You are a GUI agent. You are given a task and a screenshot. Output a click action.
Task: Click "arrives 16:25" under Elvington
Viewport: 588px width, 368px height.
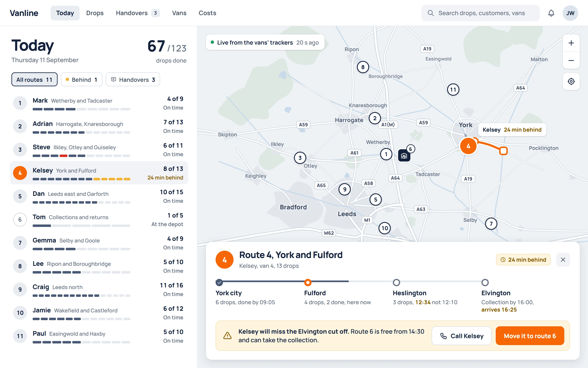point(499,310)
